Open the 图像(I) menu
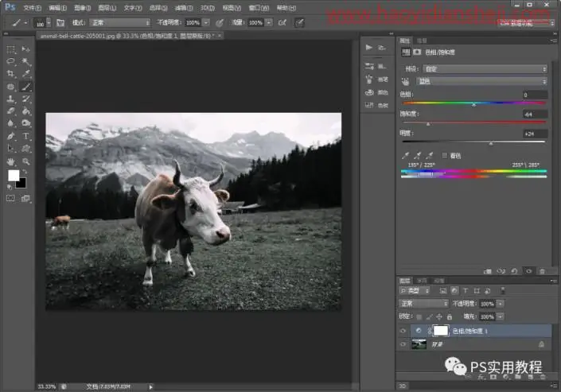Viewport: 561px width, 392px height. click(x=82, y=7)
